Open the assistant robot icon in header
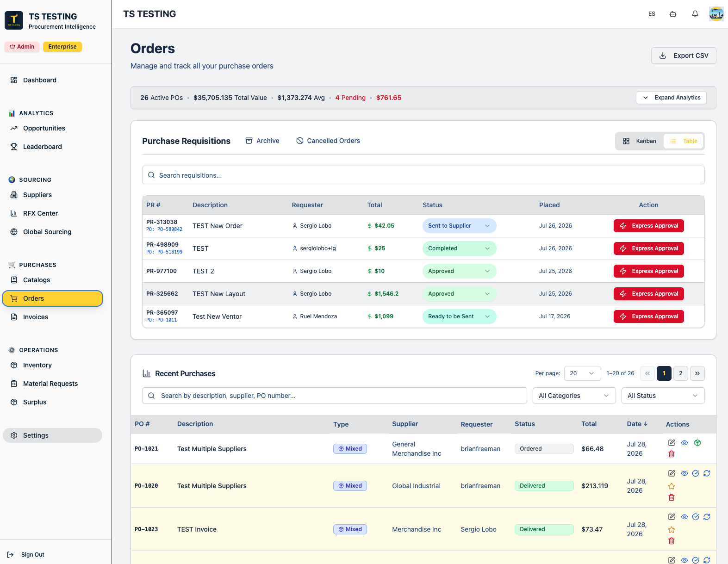The image size is (728, 564). pyautogui.click(x=673, y=14)
